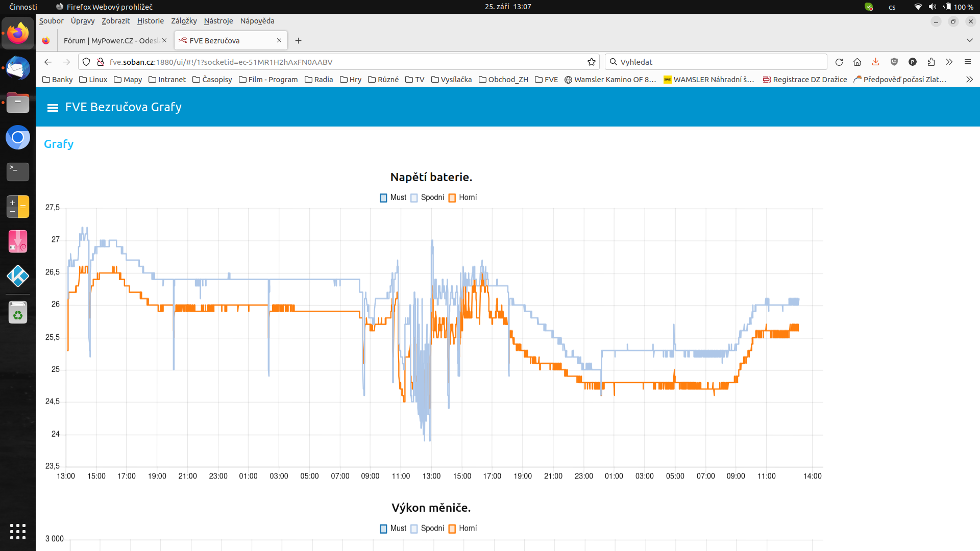Reload the current page
The image size is (980, 551).
839,62
